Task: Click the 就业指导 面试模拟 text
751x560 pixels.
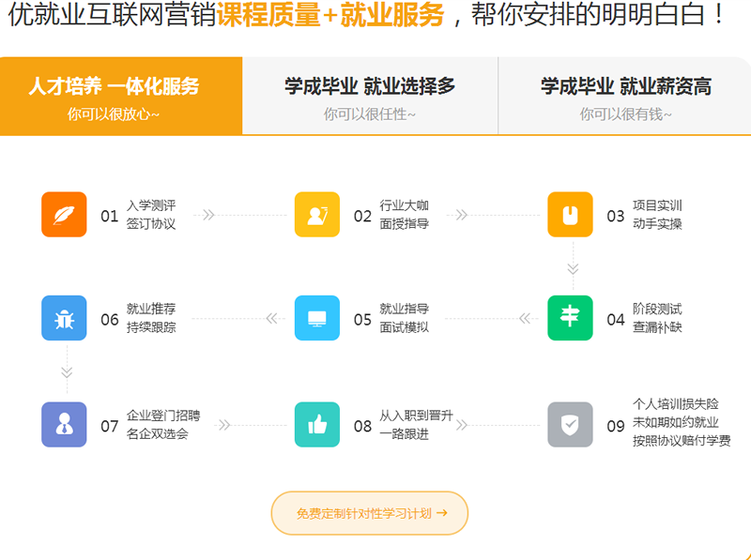Action: pyautogui.click(x=405, y=318)
